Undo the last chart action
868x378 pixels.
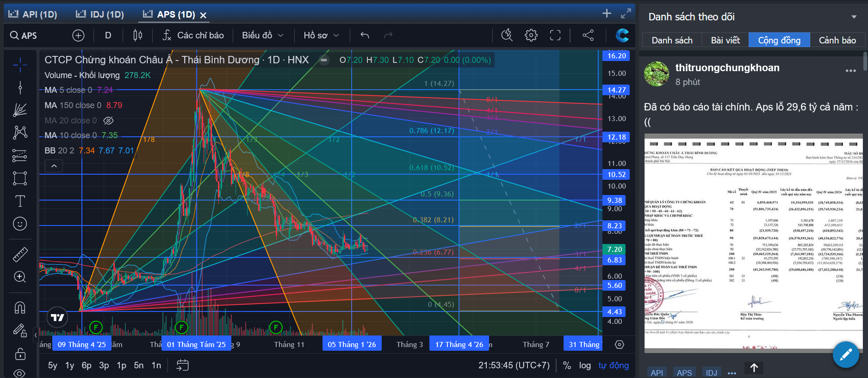(365, 35)
